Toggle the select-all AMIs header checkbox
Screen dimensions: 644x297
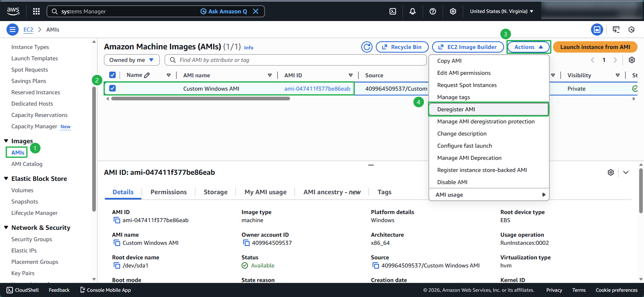pos(112,75)
